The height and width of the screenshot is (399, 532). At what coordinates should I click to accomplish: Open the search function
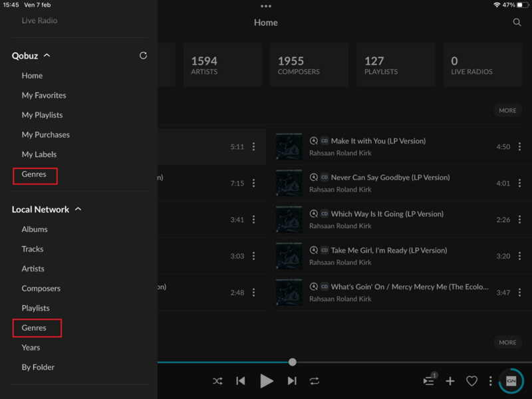click(517, 22)
